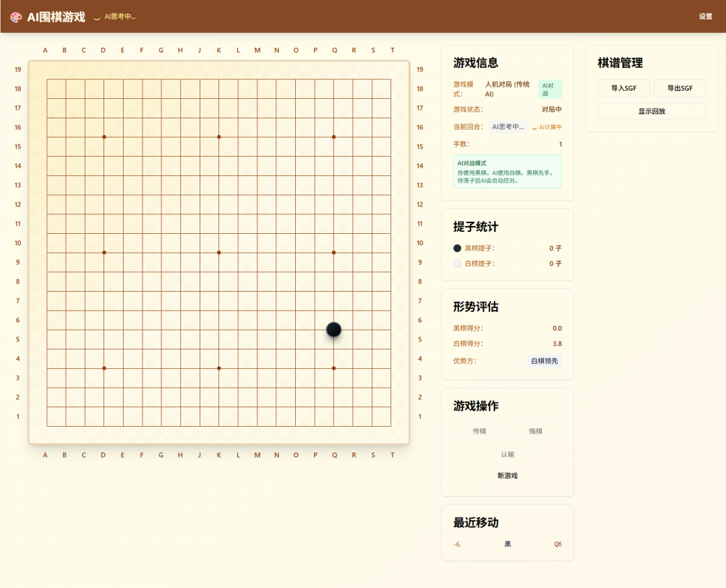The width and height of the screenshot is (726, 588).
Task: Open 设置 in the top bar
Action: click(x=705, y=17)
